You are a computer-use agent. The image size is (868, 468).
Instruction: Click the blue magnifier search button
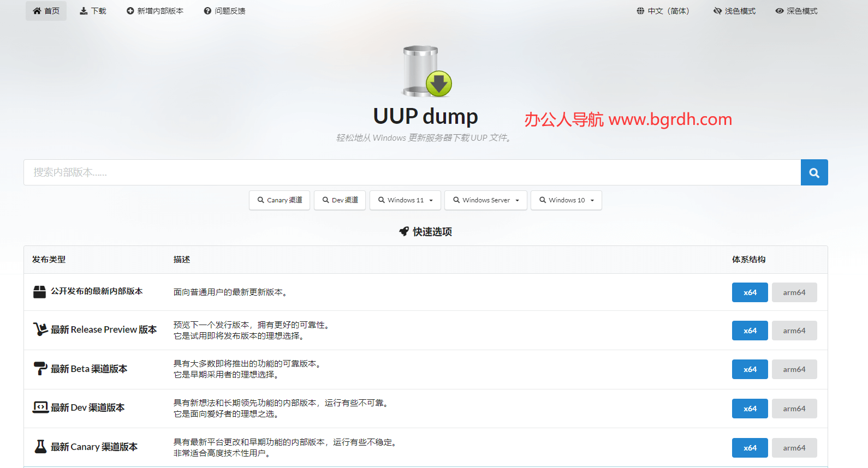(815, 172)
